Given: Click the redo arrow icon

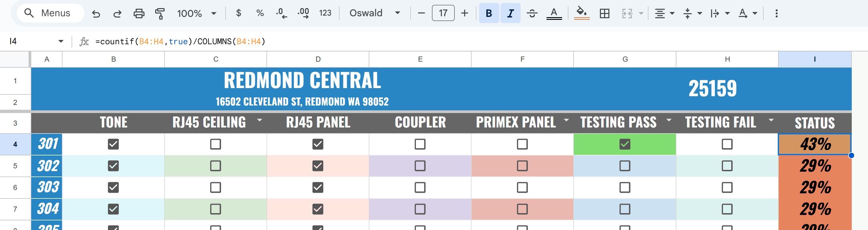Looking at the screenshot, I should [x=117, y=14].
